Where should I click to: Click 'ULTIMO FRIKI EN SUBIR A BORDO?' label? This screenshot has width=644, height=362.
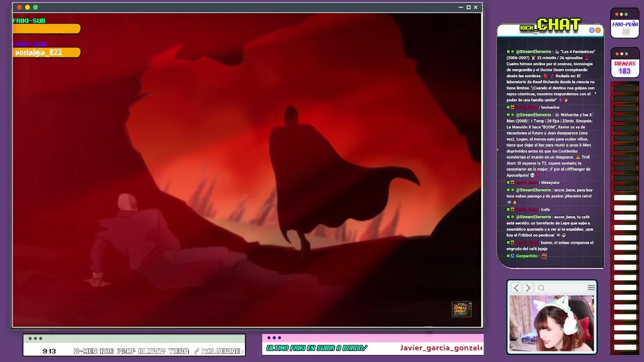317,348
